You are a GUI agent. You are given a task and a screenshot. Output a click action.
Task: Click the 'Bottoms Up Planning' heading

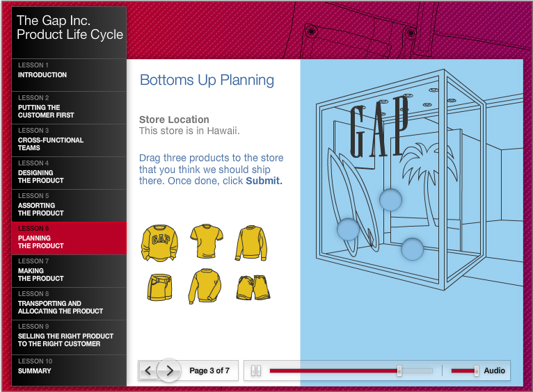(x=207, y=81)
